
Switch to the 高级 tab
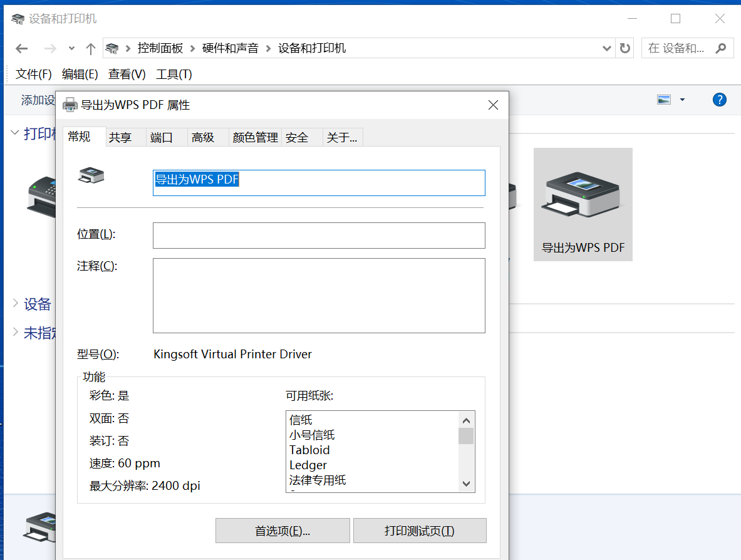point(203,137)
